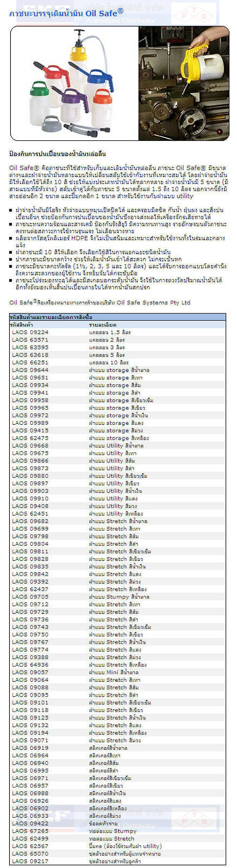Image resolution: width=237 pixels, height=868 pixels.
Task: Click the Oil Safe page heading title
Action: click(x=66, y=14)
